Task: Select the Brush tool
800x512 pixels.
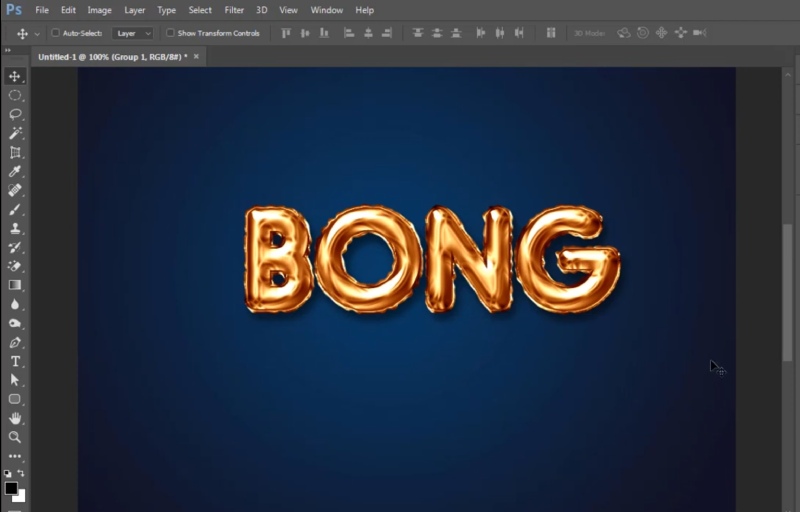Action: [x=15, y=209]
